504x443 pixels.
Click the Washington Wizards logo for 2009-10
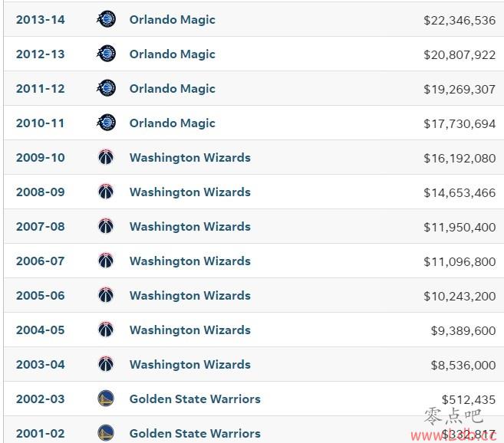pos(106,157)
